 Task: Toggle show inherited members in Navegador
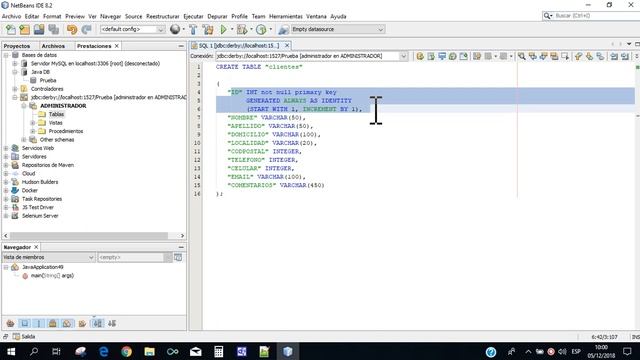tap(11, 323)
